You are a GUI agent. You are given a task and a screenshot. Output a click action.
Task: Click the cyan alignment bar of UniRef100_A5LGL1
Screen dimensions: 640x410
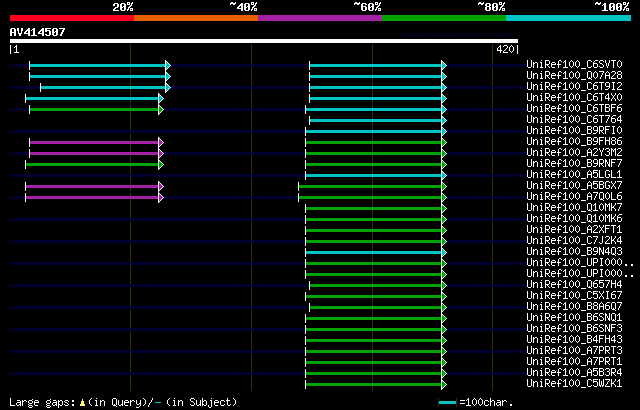coord(376,175)
